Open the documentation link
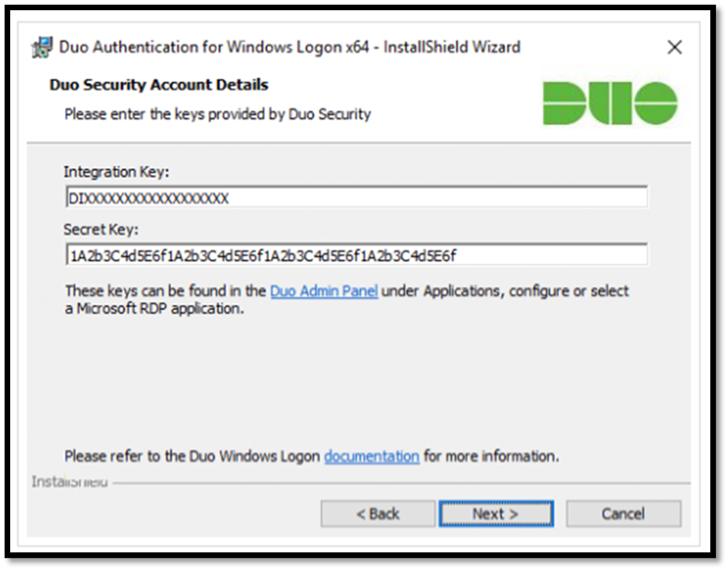The image size is (728, 570). 371,456
